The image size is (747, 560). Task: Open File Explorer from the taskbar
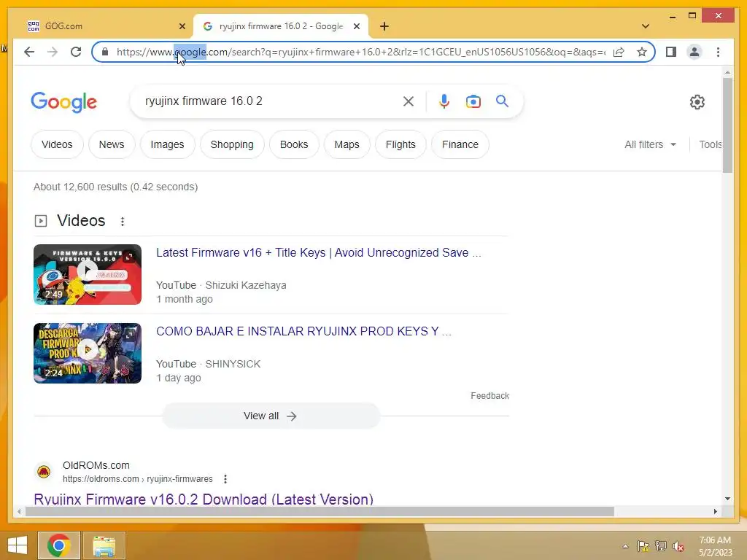pyautogui.click(x=104, y=545)
